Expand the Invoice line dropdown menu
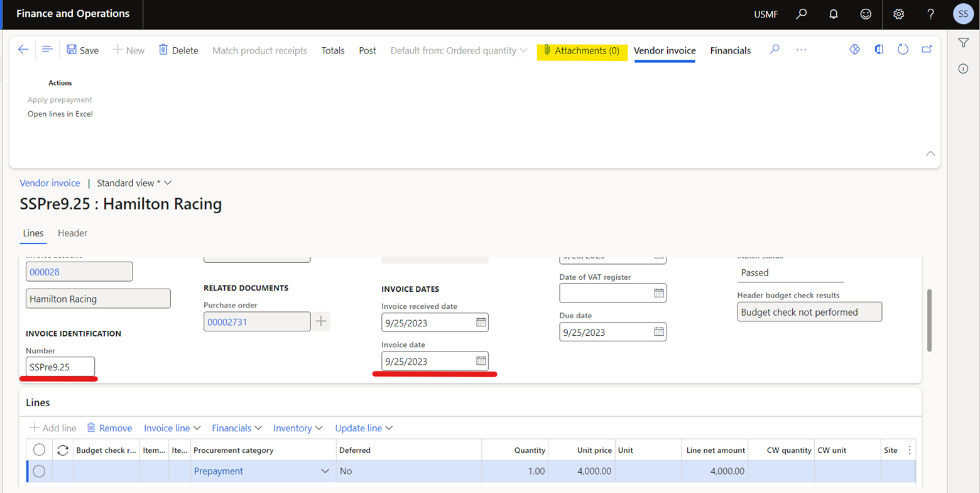Image resolution: width=980 pixels, height=493 pixels. click(x=172, y=428)
